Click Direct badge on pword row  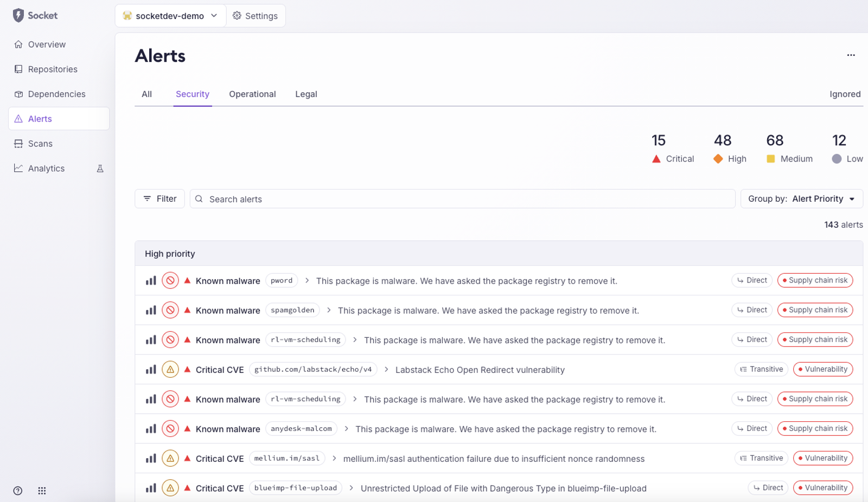752,280
